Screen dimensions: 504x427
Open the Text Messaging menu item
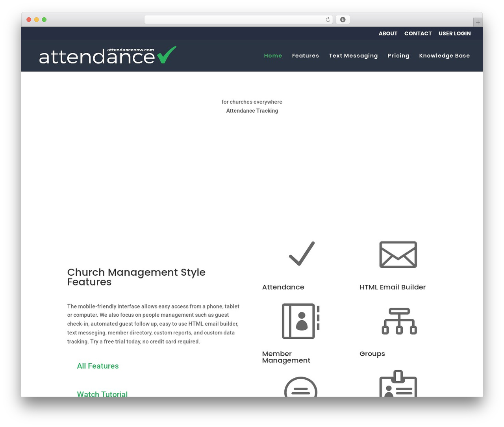click(x=353, y=56)
